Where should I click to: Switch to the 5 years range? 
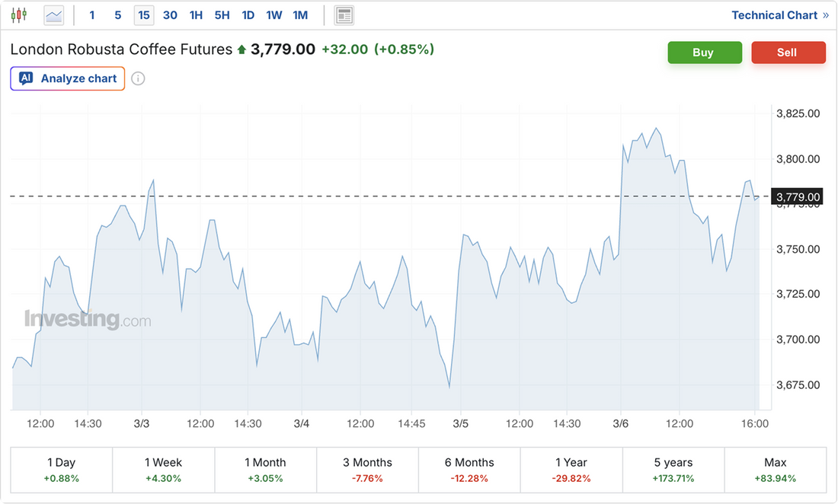(673, 470)
